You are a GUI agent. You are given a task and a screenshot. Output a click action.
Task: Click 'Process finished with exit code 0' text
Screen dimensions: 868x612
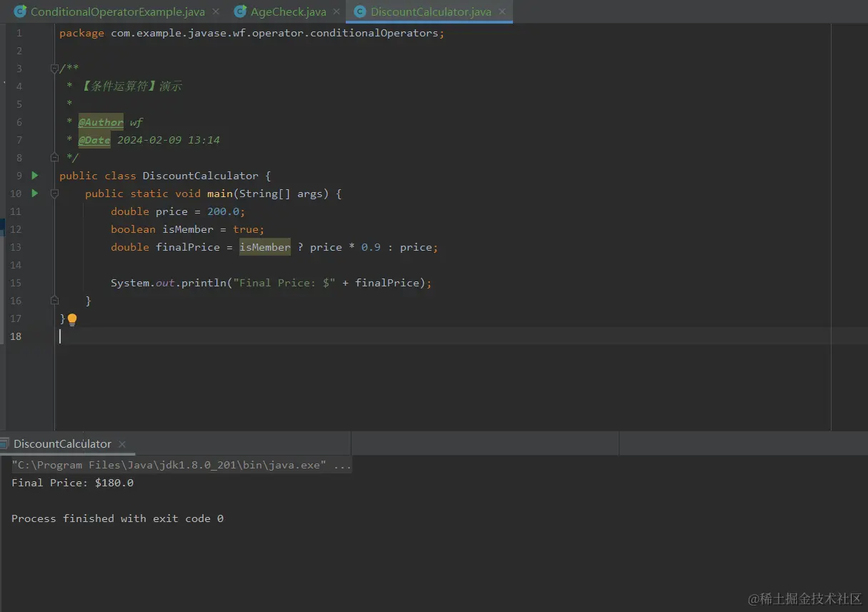coord(117,518)
